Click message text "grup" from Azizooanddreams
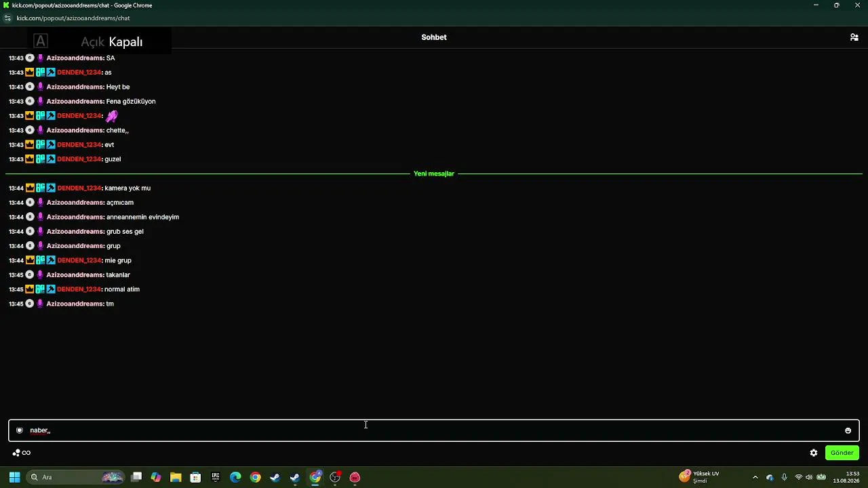Screen dimensions: 868x488 (113, 246)
